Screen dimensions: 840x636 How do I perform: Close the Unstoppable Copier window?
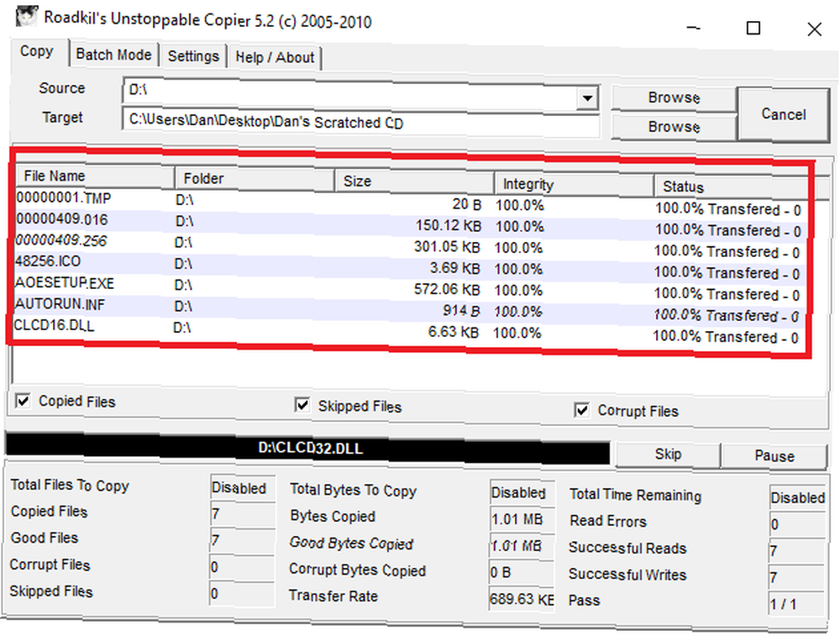click(814, 29)
